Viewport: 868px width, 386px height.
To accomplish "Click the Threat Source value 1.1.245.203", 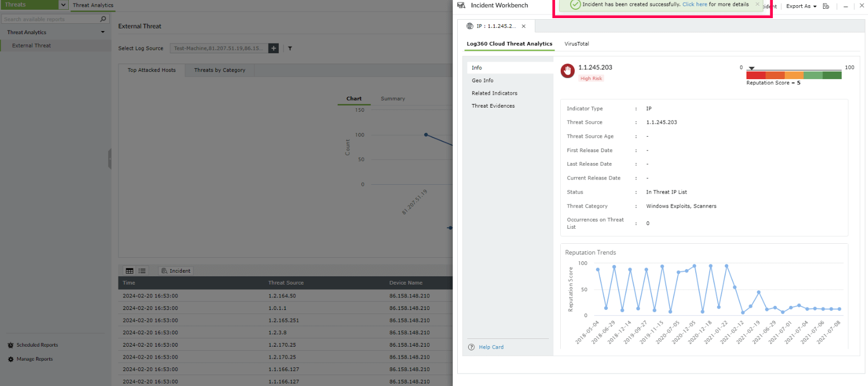I will (662, 123).
